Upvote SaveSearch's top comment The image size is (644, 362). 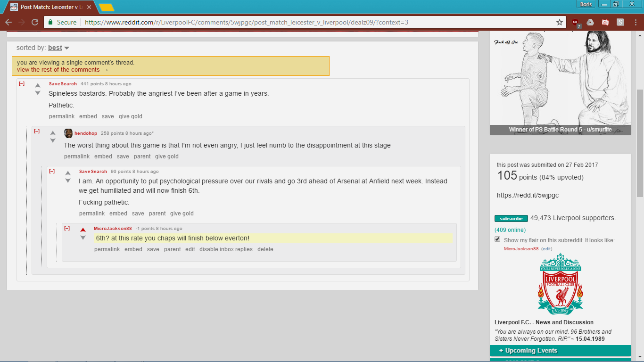click(x=38, y=85)
